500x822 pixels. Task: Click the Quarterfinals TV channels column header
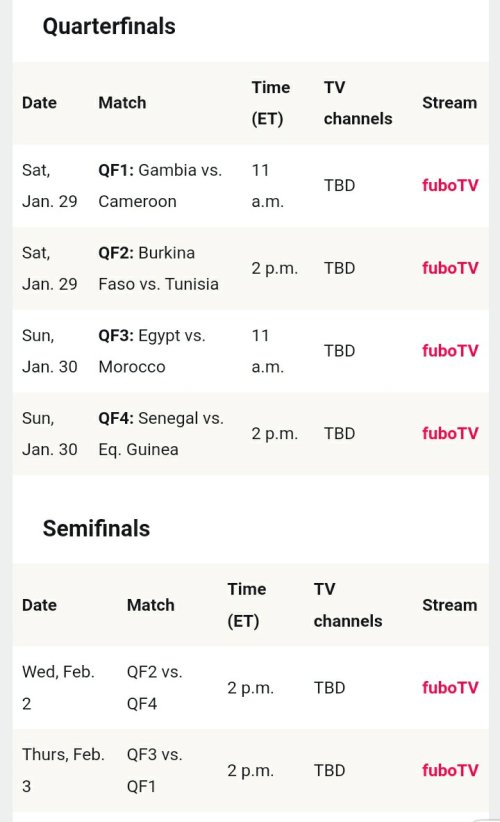pyautogui.click(x=358, y=103)
